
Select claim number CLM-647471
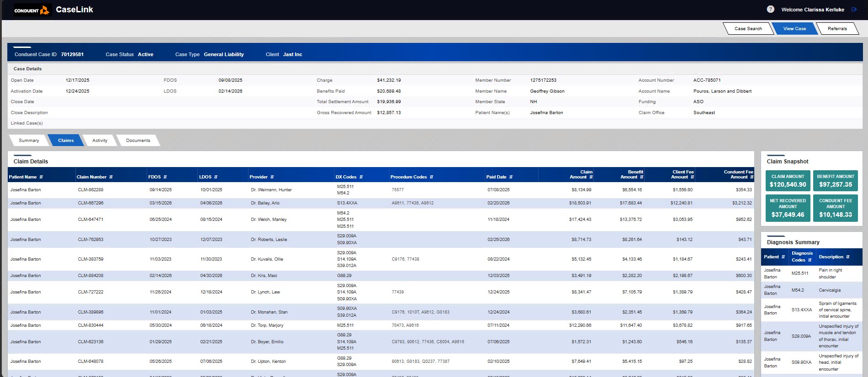coord(90,220)
